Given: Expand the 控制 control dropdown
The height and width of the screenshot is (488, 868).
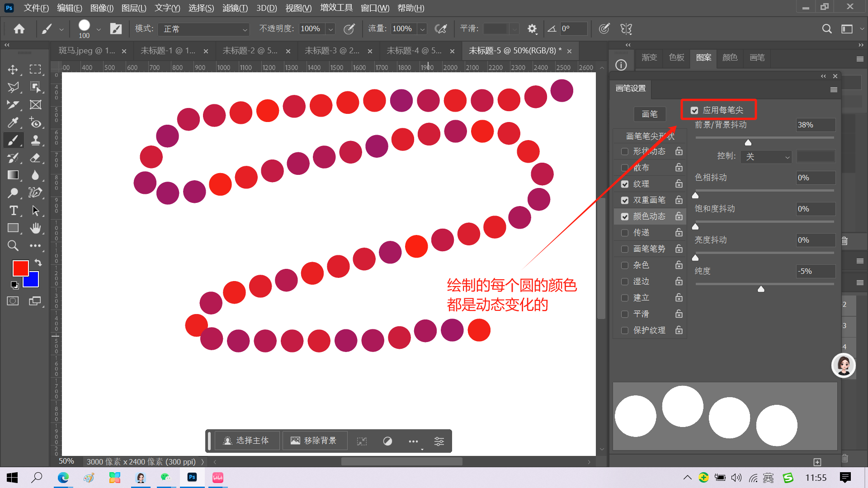Looking at the screenshot, I should 766,156.
